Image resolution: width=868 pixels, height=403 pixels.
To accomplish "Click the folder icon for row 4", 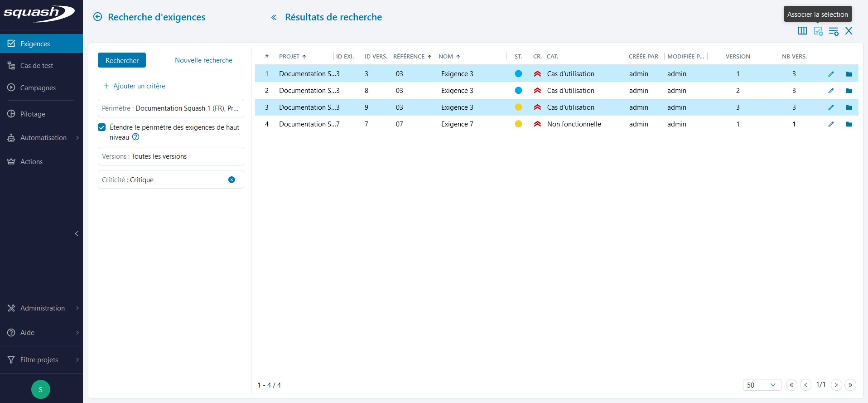I will pyautogui.click(x=849, y=124).
